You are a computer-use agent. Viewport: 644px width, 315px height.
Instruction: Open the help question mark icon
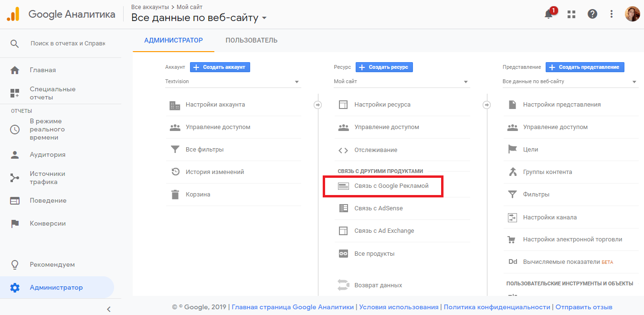[592, 14]
